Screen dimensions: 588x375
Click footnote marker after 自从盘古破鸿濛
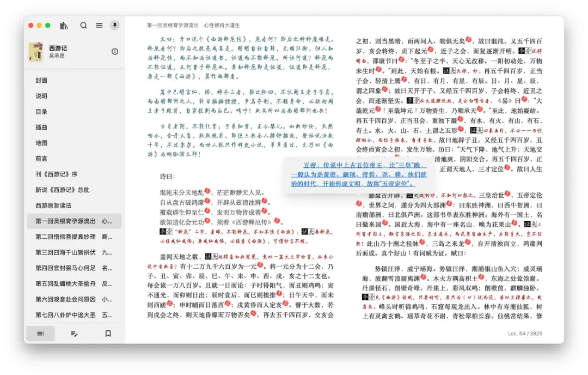(207, 201)
